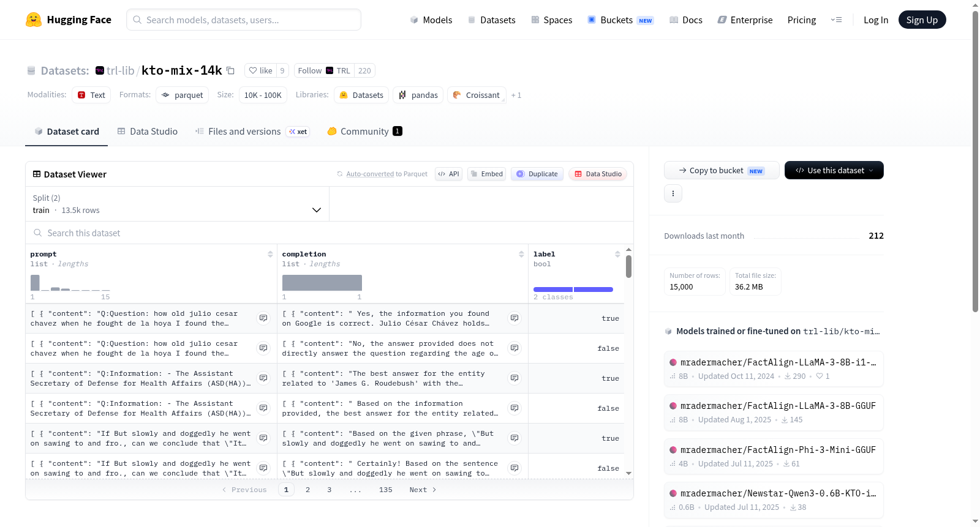This screenshot has width=980, height=527.
Task: Open Buckets in top navigation
Action: (x=620, y=20)
